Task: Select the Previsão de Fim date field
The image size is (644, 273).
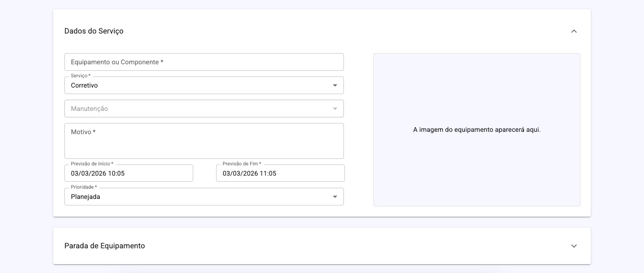Action: (280, 174)
